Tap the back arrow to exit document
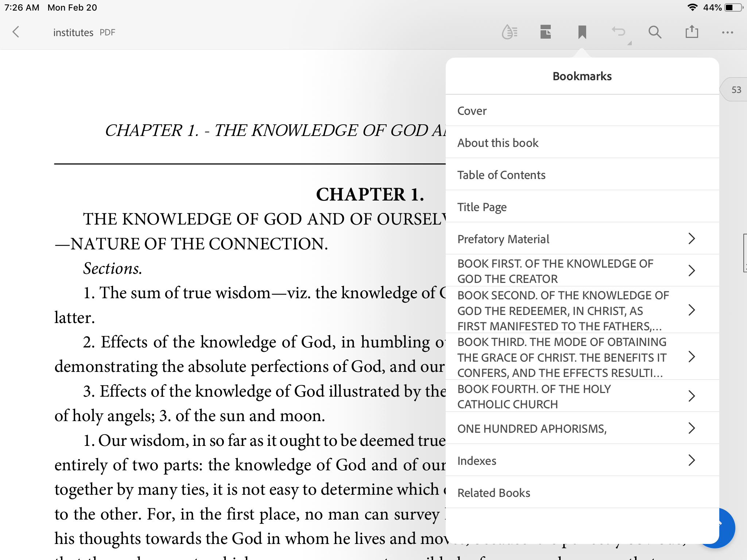Image resolution: width=747 pixels, height=560 pixels. [x=16, y=32]
